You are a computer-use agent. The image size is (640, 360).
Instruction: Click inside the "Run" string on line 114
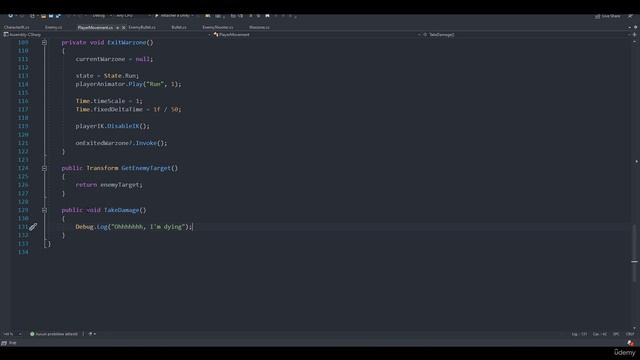155,84
